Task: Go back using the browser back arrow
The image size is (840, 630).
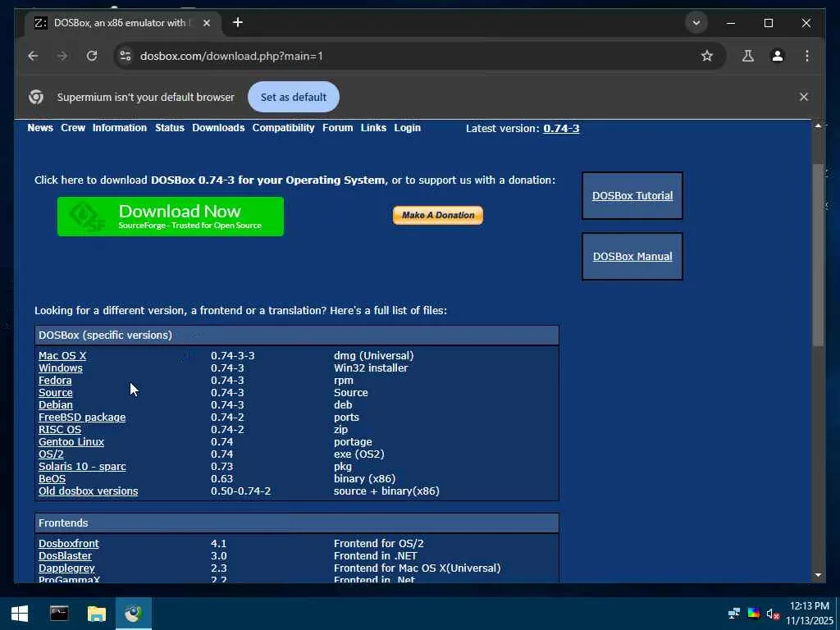Action: [x=33, y=56]
